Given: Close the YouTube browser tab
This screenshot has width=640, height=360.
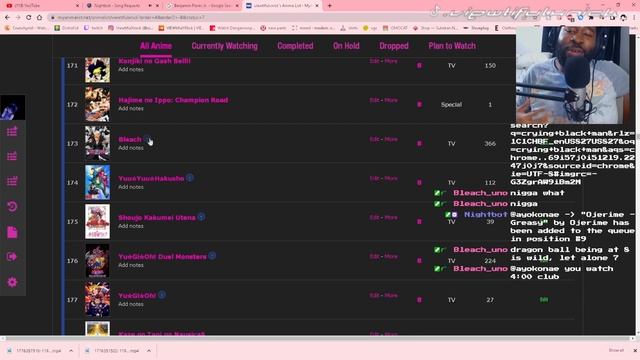Looking at the screenshot, I should [78, 6].
